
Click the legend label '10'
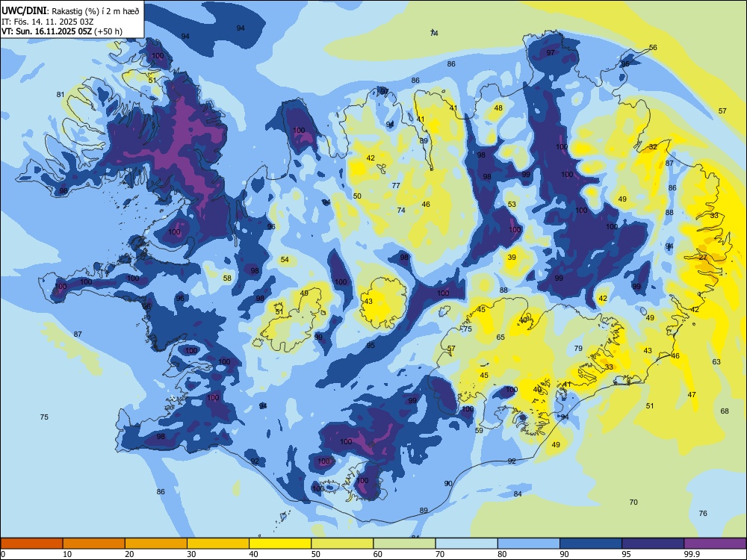(67, 554)
